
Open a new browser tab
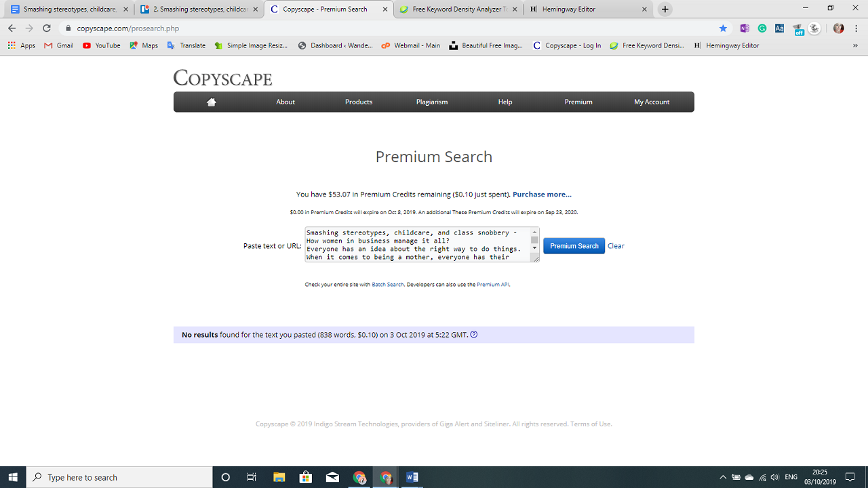click(x=665, y=9)
